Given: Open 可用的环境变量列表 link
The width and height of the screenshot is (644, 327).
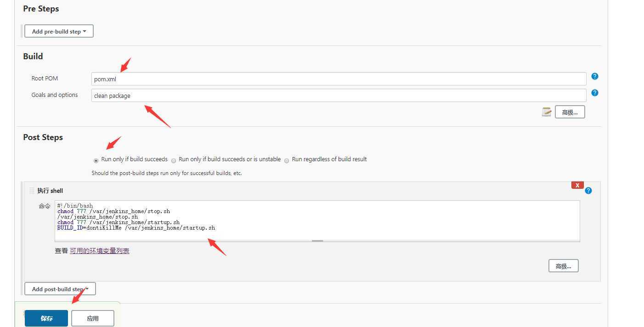Looking at the screenshot, I should pos(100,251).
